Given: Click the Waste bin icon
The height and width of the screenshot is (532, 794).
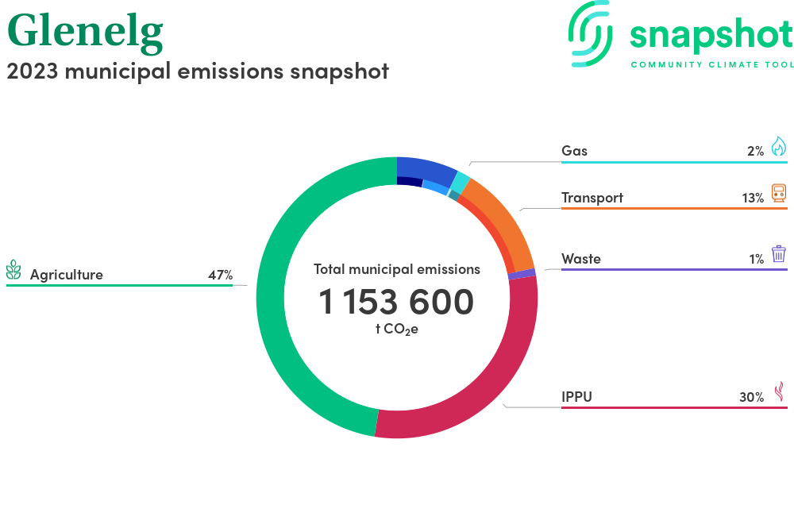Looking at the screenshot, I should [778, 254].
